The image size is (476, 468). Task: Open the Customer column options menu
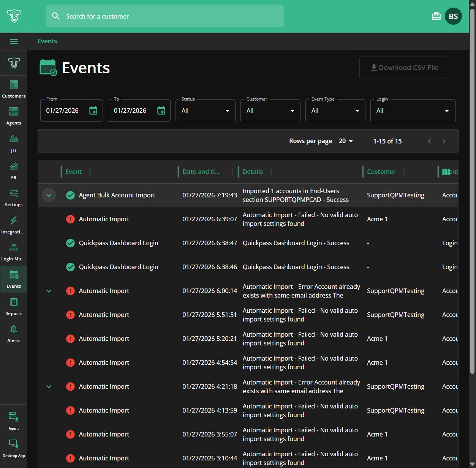[x=404, y=172]
